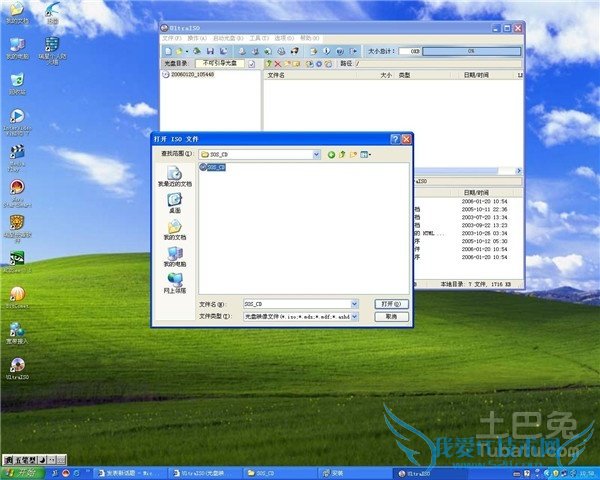Click the dialog's question-mark help button
Screen dimensions: 600x480
coord(395,139)
